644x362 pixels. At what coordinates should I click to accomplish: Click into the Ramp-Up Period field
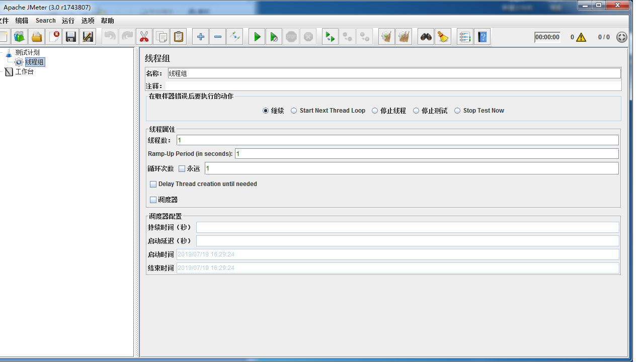(x=427, y=154)
